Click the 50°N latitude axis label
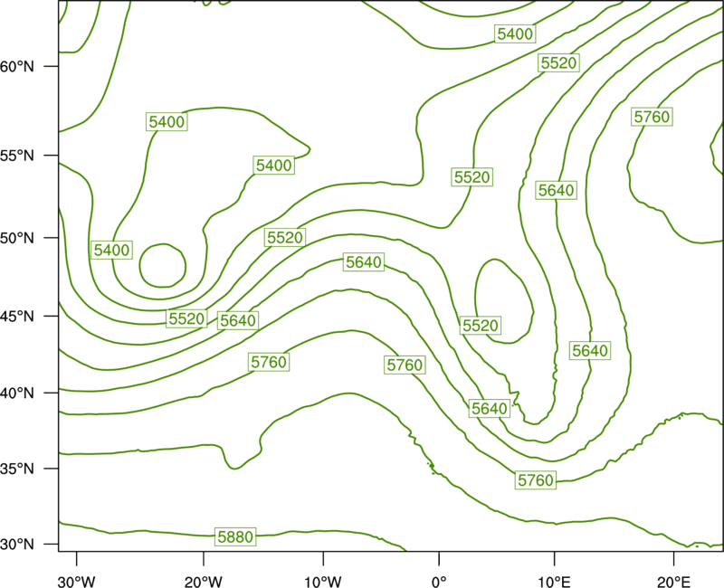Viewport: 724px width, 588px height. click(17, 238)
